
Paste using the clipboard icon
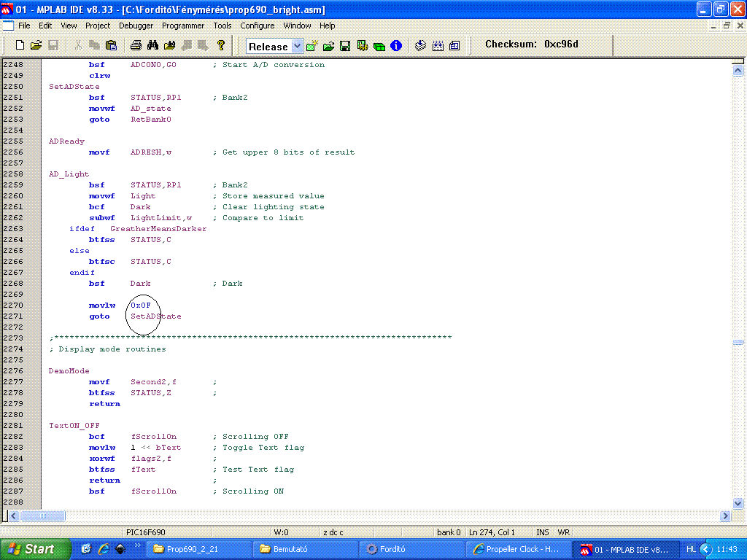(x=111, y=45)
